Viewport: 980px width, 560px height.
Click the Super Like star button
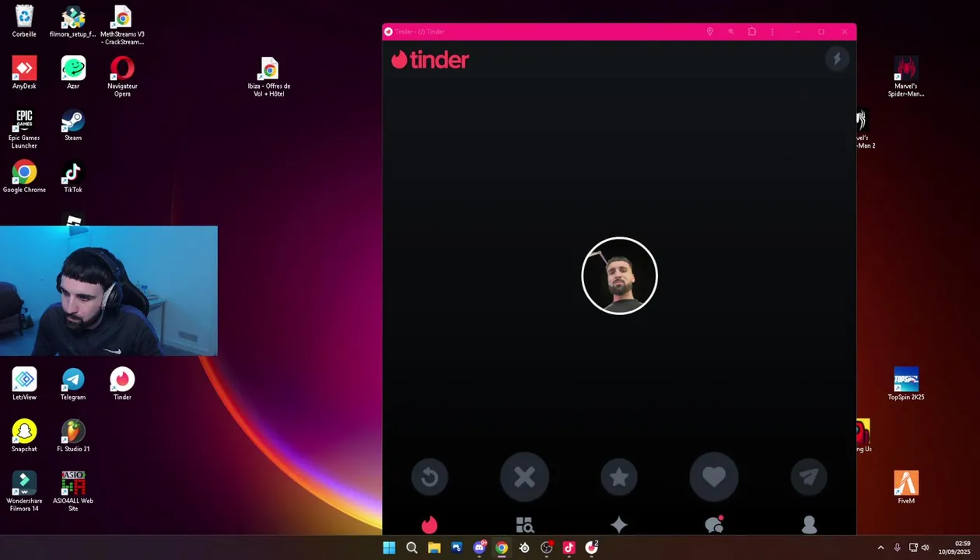(x=619, y=478)
